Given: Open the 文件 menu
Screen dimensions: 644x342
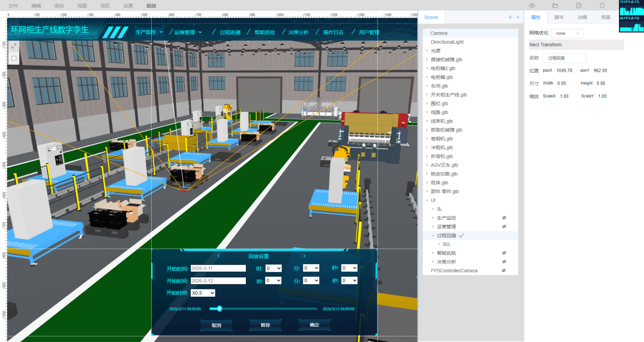Looking at the screenshot, I should tap(13, 6).
